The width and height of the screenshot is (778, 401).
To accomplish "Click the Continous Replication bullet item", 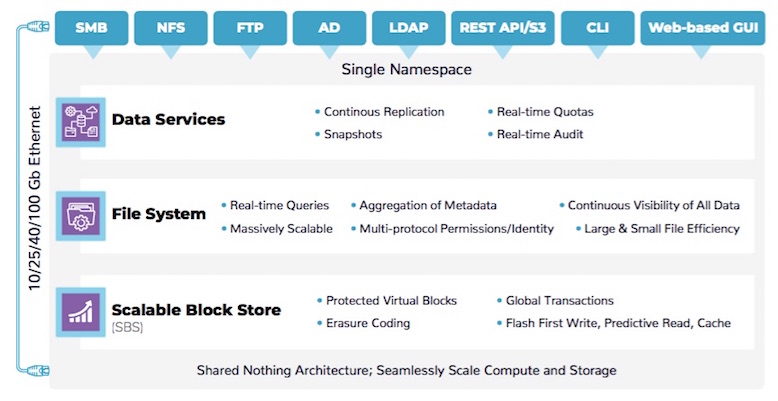I will coord(380,112).
